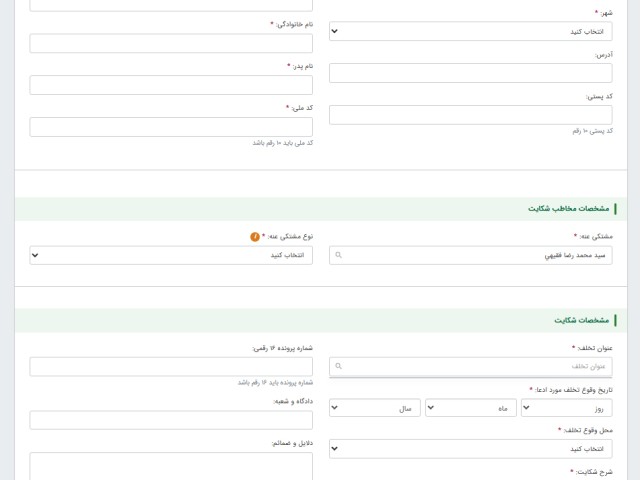Open the شهر city dropdown
This screenshot has width=640, height=480.
(471, 31)
